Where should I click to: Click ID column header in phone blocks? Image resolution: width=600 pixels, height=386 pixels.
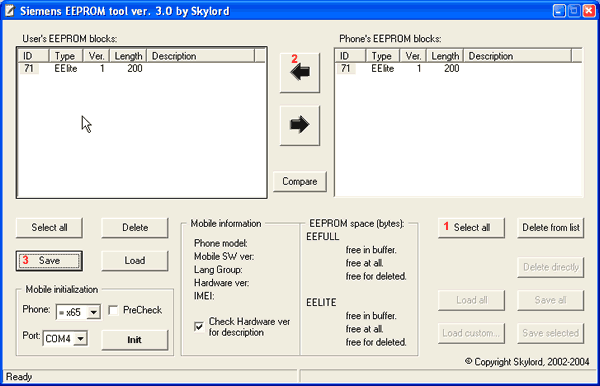(x=351, y=56)
